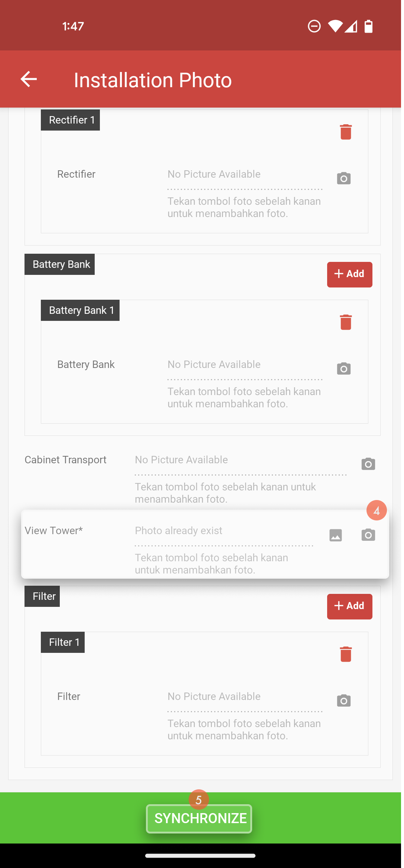Tap the Do Not Disturb status icon
Image resolution: width=404 pixels, height=868 pixels.
coord(314,26)
